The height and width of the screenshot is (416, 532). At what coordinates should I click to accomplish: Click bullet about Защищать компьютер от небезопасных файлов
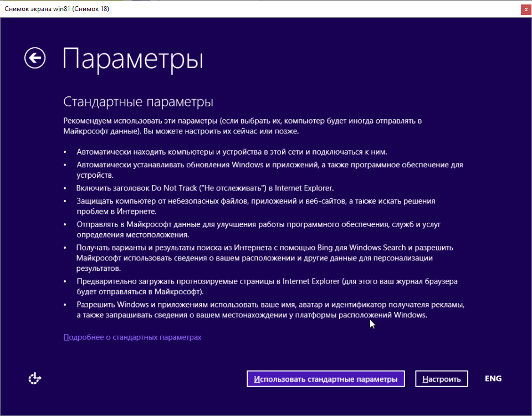click(x=256, y=206)
